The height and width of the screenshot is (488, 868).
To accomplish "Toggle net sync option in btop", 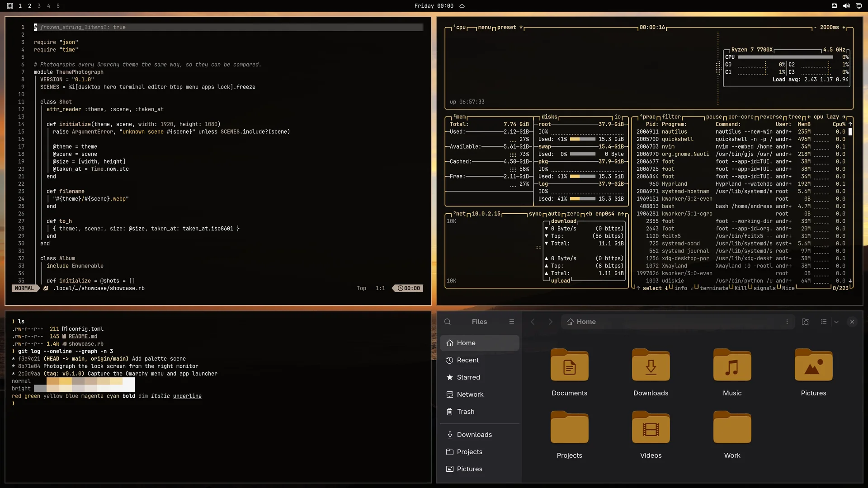I will tap(535, 214).
